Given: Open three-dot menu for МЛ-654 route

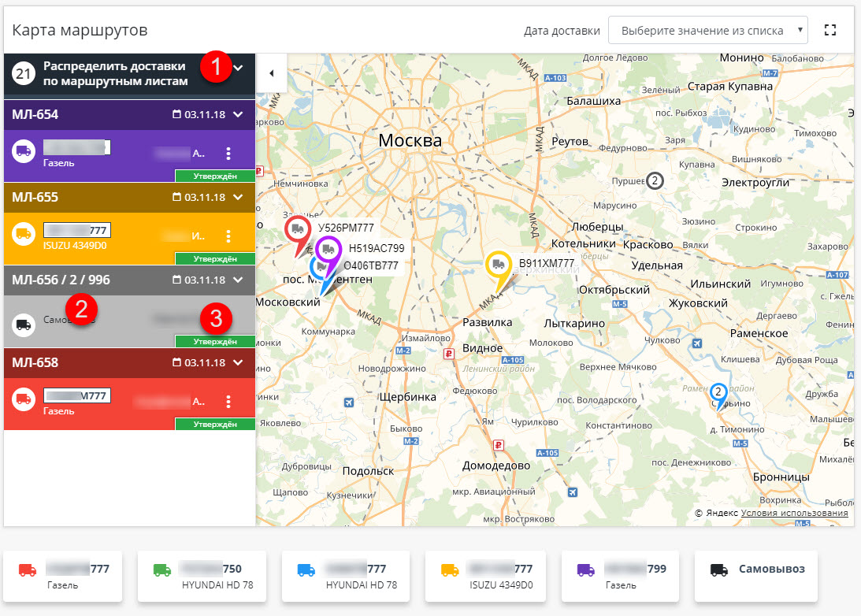Looking at the screenshot, I should click(228, 153).
